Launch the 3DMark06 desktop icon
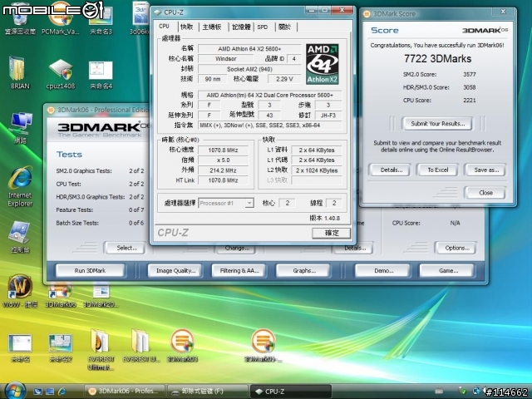The height and width of the screenshot is (399, 532). pos(183,346)
